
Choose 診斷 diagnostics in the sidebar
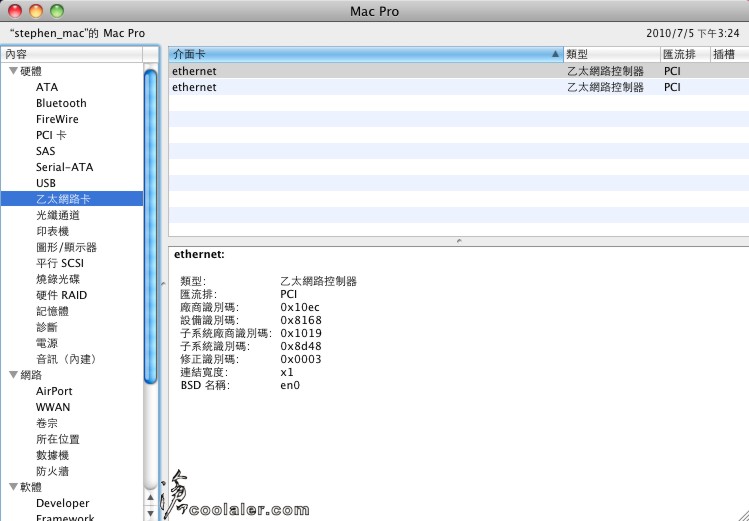tap(47, 327)
